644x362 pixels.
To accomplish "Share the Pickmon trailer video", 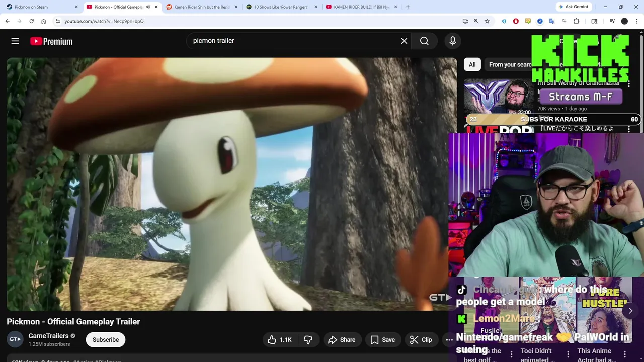I will (x=342, y=340).
